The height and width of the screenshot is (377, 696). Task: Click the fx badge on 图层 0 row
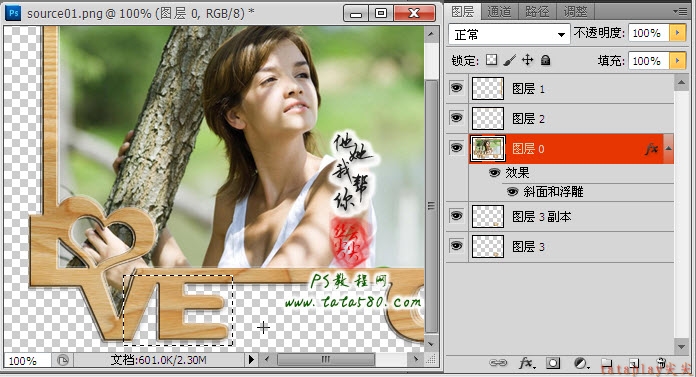[x=651, y=149]
